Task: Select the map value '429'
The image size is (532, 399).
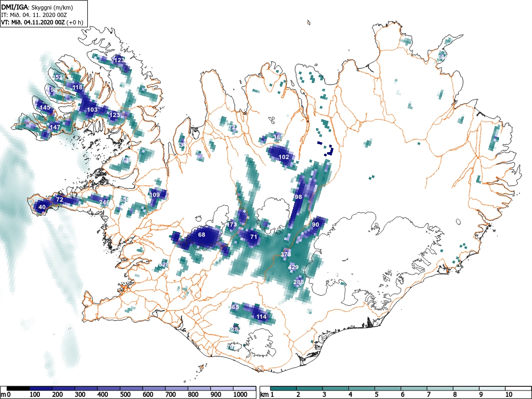Action: [293, 268]
